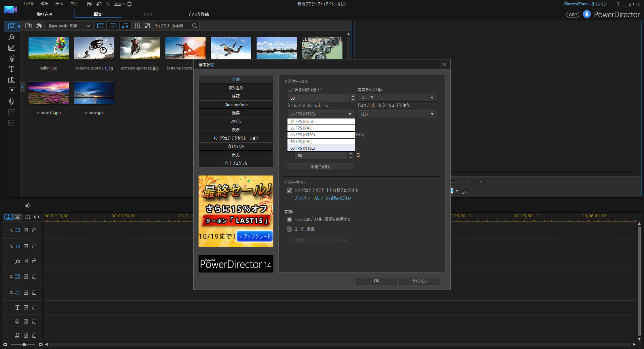Open the Voice-over recording room microphone icon

tap(12, 101)
